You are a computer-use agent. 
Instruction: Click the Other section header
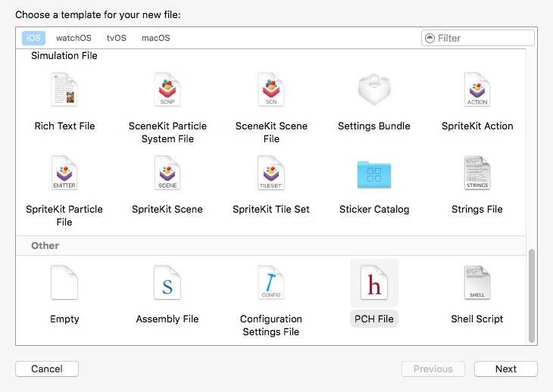click(x=45, y=245)
